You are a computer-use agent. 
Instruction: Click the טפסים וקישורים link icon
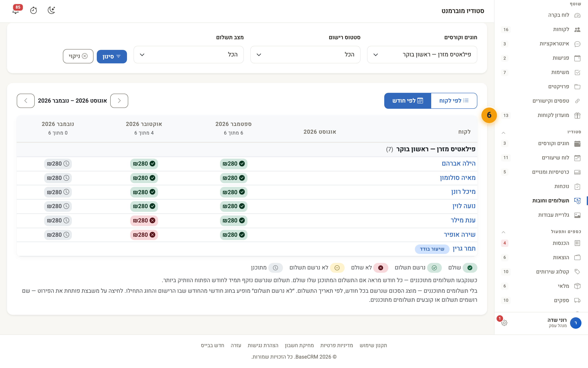pos(577,101)
